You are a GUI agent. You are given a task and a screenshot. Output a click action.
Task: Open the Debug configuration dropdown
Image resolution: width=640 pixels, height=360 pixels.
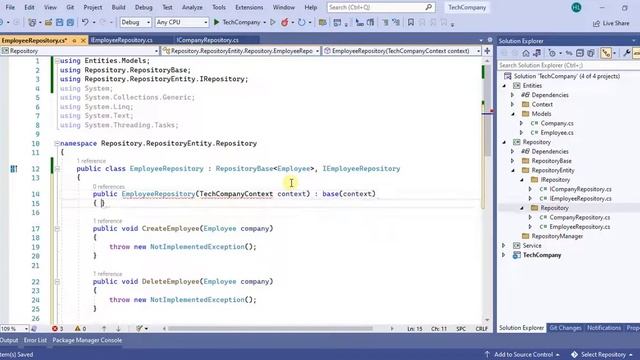pos(136,22)
